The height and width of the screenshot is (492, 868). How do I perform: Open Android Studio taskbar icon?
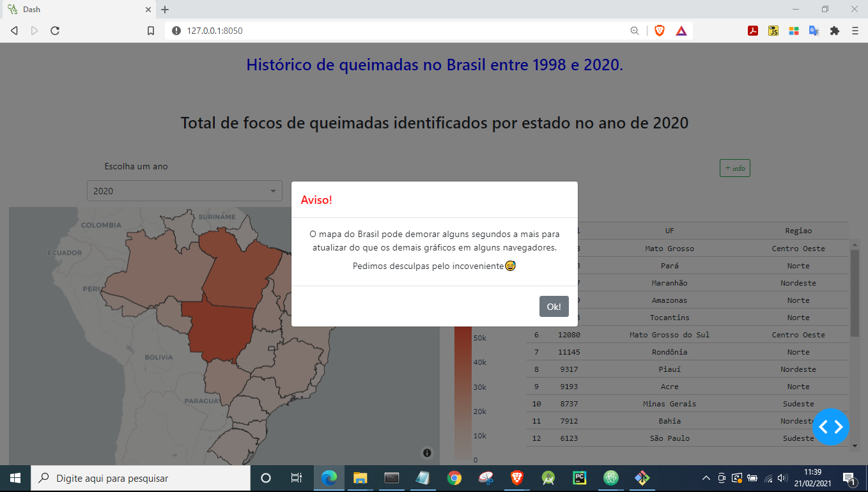(548, 478)
